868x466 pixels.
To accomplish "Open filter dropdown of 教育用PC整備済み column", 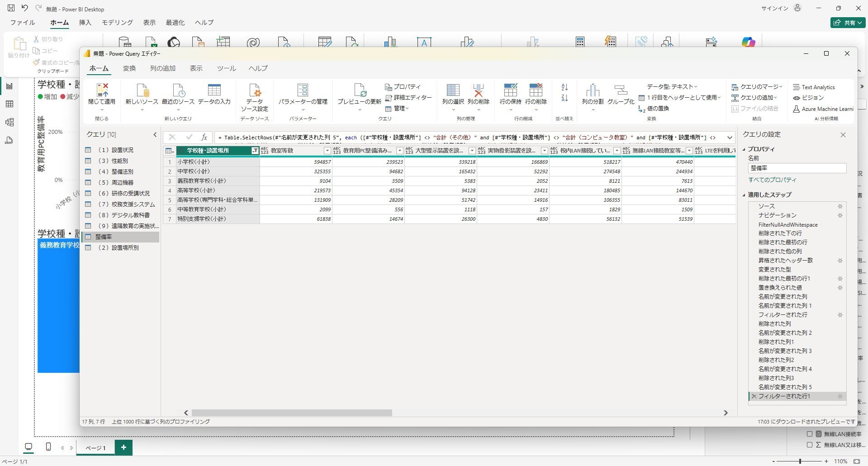I will tap(400, 151).
